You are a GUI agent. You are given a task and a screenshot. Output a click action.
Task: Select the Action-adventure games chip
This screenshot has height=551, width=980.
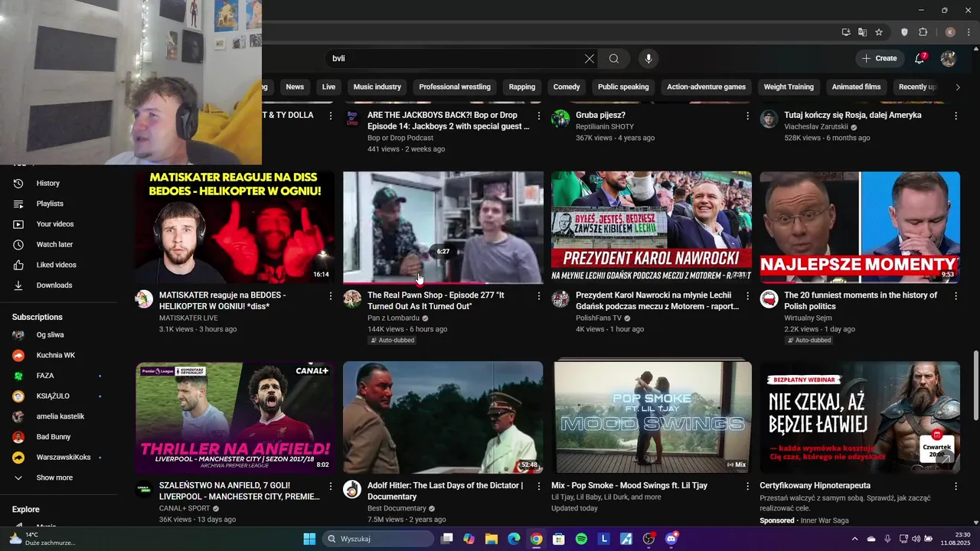[x=706, y=87]
